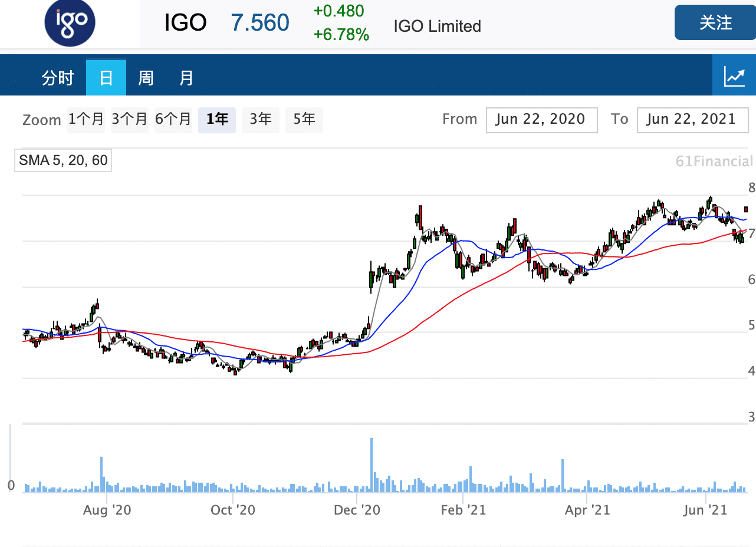Click the Oct '20 axis label
756x547 pixels.
coord(233,510)
